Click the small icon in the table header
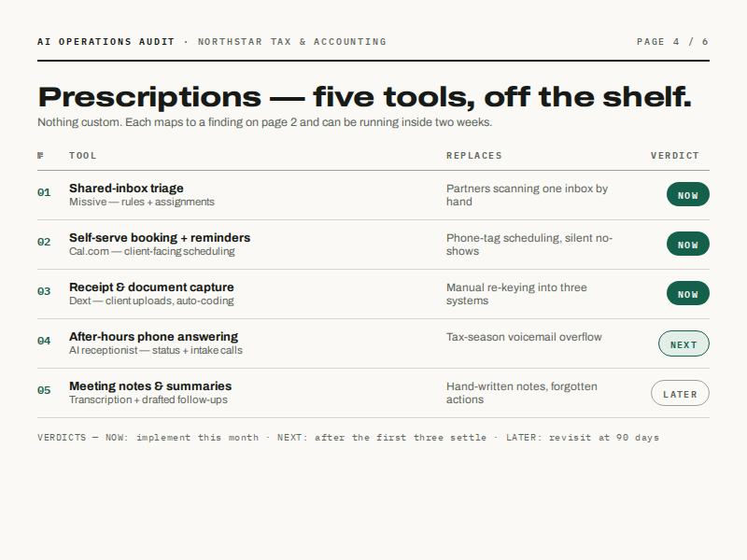The width and height of the screenshot is (747, 560). click(x=40, y=155)
